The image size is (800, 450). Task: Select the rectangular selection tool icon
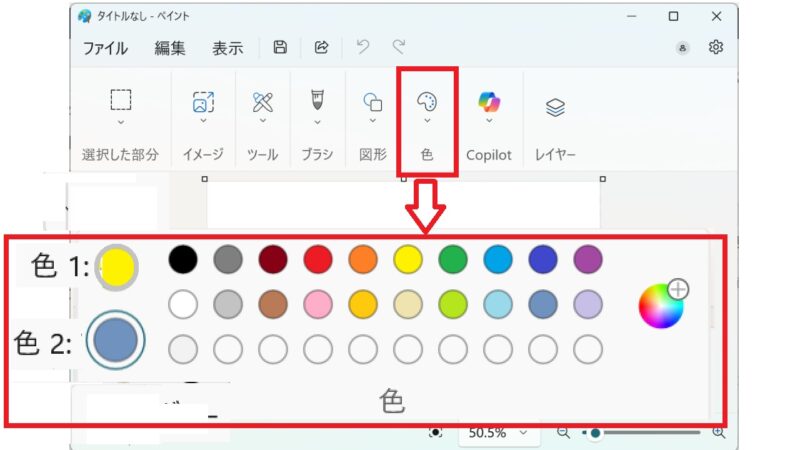[x=121, y=99]
